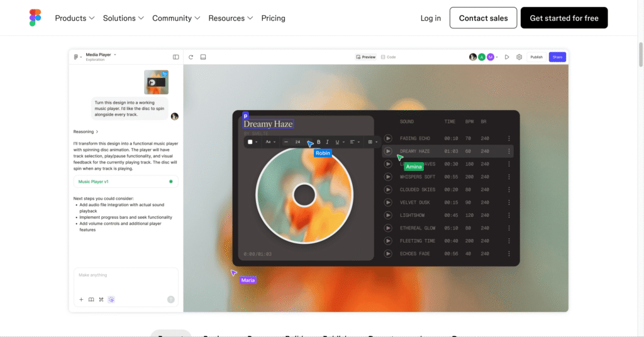Play the WHISPERS SOFT track

388,177
